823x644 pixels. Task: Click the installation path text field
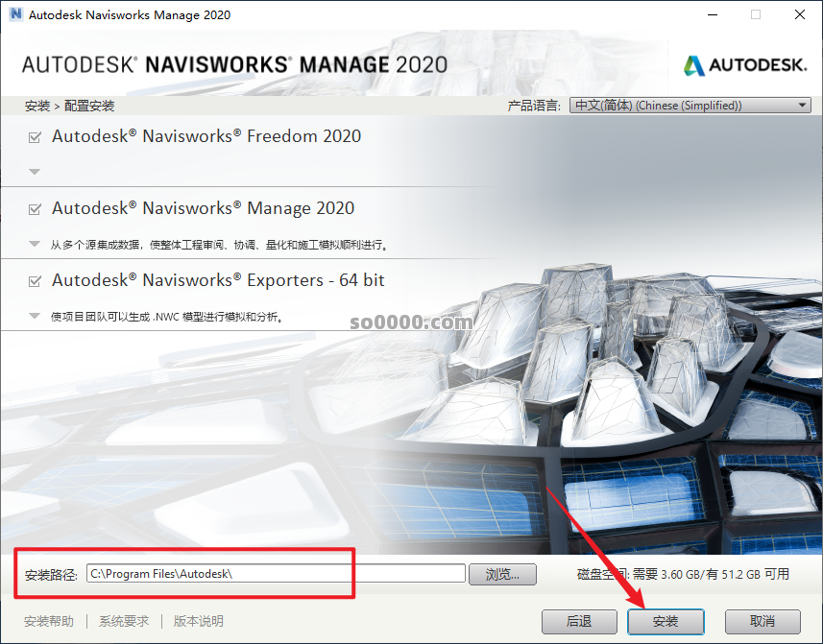pos(275,574)
